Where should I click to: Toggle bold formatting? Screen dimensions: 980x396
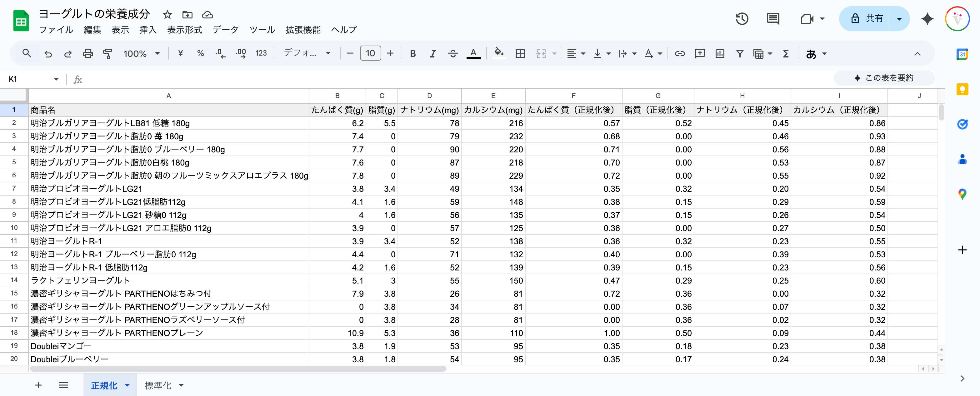[x=412, y=54]
